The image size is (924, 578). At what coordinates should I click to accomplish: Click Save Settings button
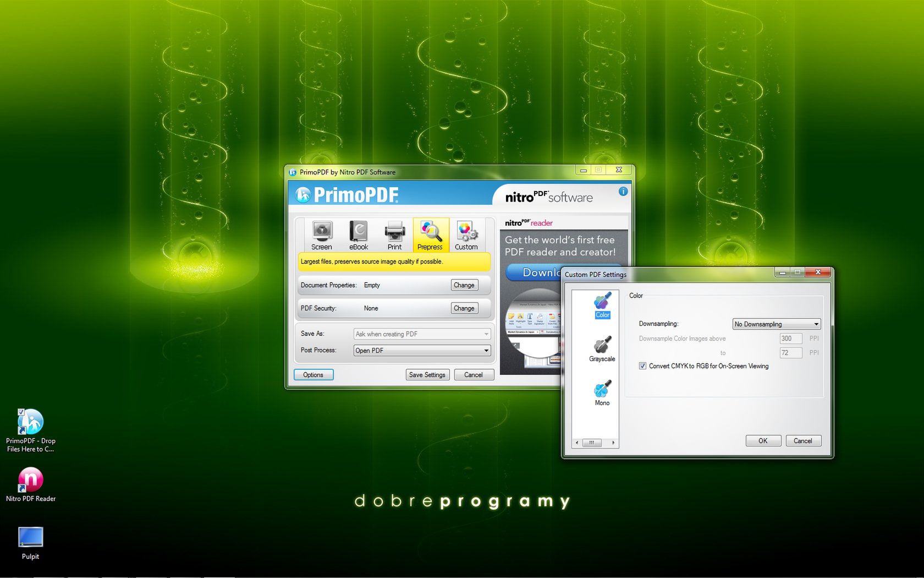[427, 375]
